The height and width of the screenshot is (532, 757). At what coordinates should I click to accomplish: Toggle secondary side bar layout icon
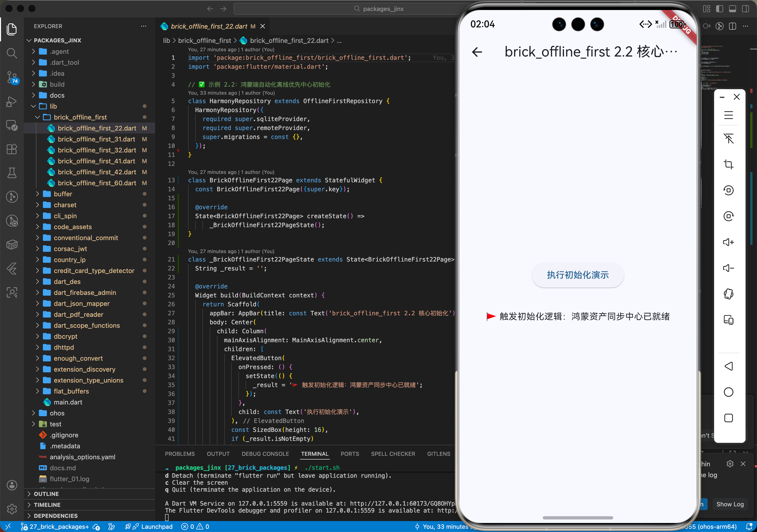point(745,9)
